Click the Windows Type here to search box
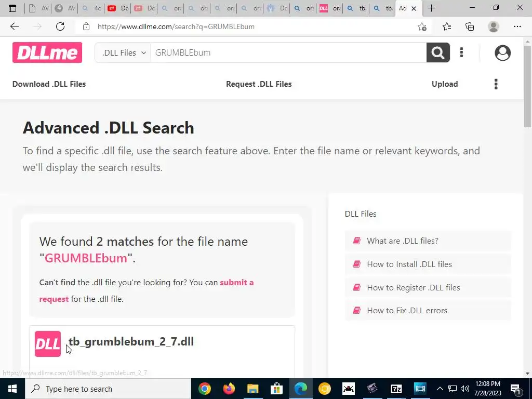This screenshot has width=532, height=399. coord(108,389)
